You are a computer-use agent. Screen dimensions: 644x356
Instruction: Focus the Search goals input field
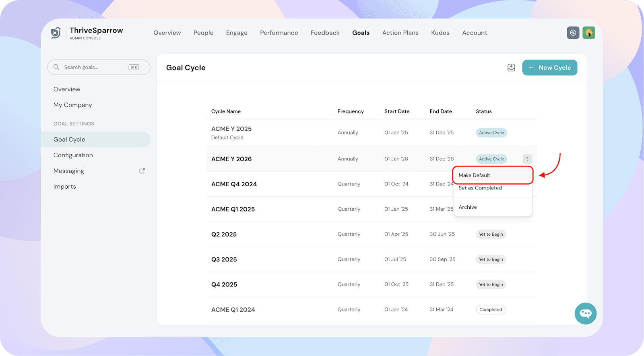coord(95,67)
